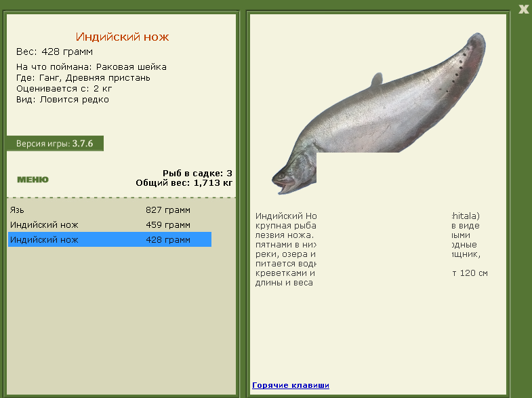This screenshot has height=398, width=532.
Task: Open the Горячие клавиши link
Action: click(291, 385)
